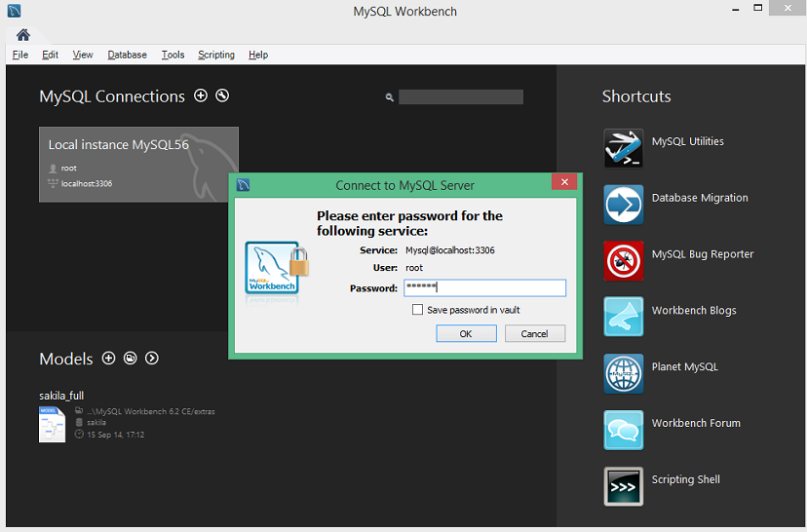Click the Planet MySQL label
Viewport: 807px width, 532px height.
click(684, 366)
